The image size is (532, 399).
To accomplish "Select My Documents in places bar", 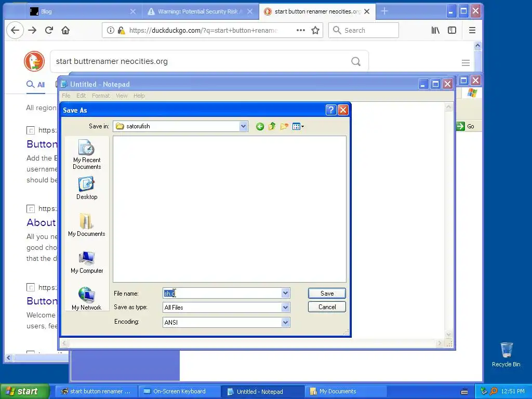I will pyautogui.click(x=87, y=225).
